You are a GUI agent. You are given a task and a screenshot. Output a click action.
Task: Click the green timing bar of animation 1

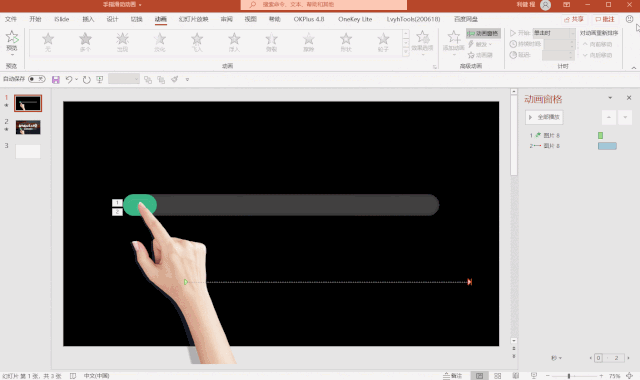click(x=600, y=136)
